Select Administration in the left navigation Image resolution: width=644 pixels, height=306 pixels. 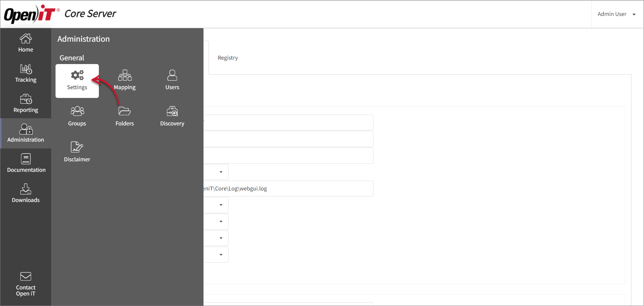point(25,133)
